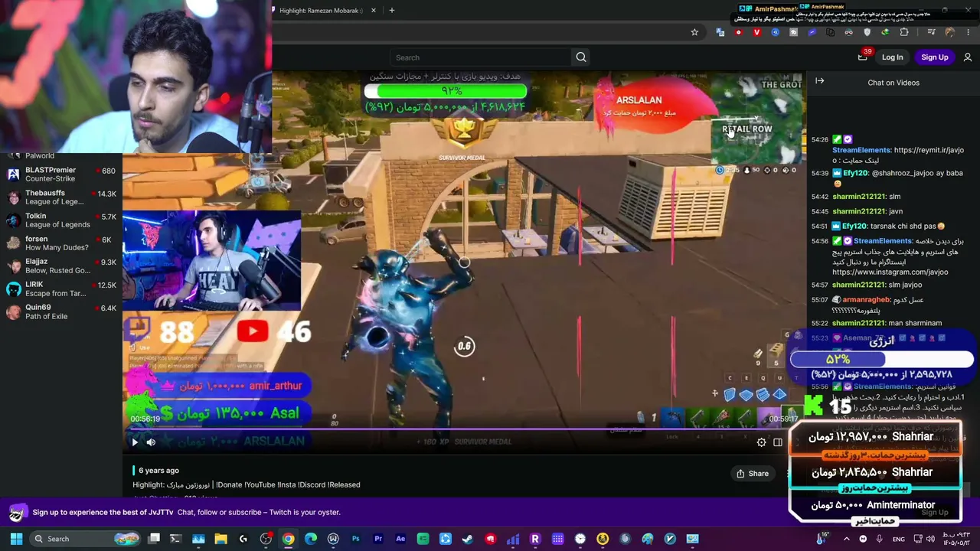Click the Windows taskbar Search box
Image resolution: width=980 pixels, height=551 pixels.
click(84, 539)
